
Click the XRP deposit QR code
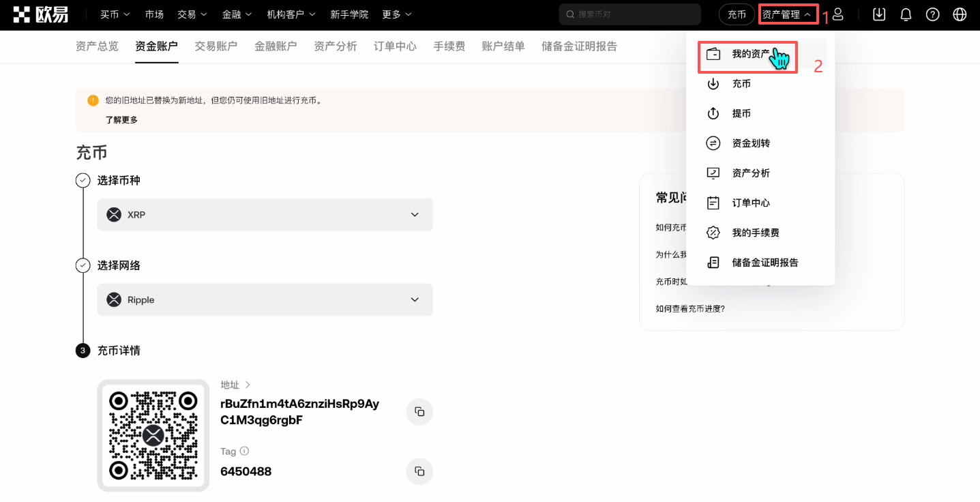[x=153, y=435]
